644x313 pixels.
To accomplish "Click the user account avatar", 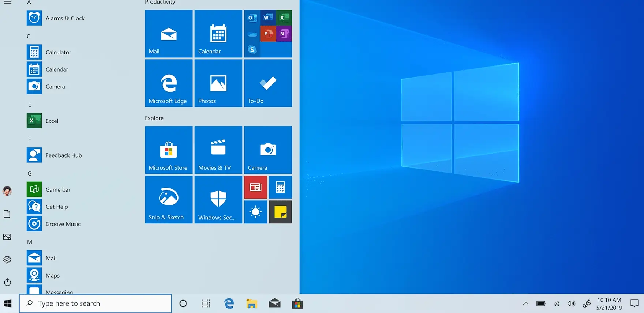I will coord(7,191).
